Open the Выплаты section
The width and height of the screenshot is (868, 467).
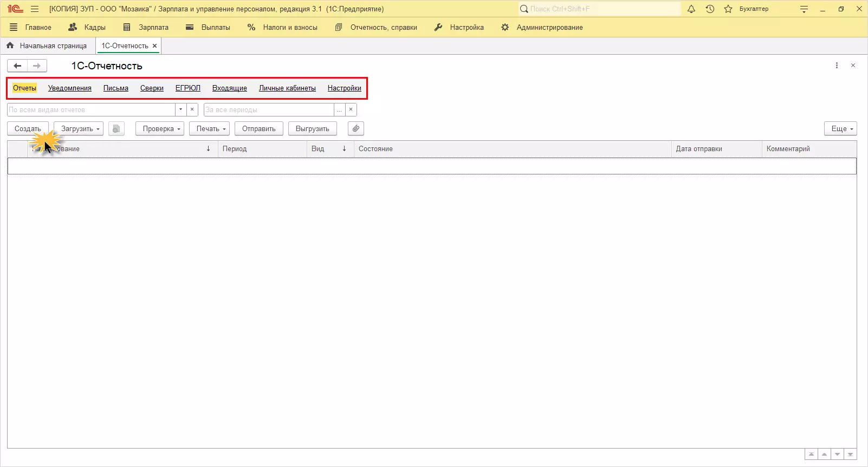pos(208,28)
